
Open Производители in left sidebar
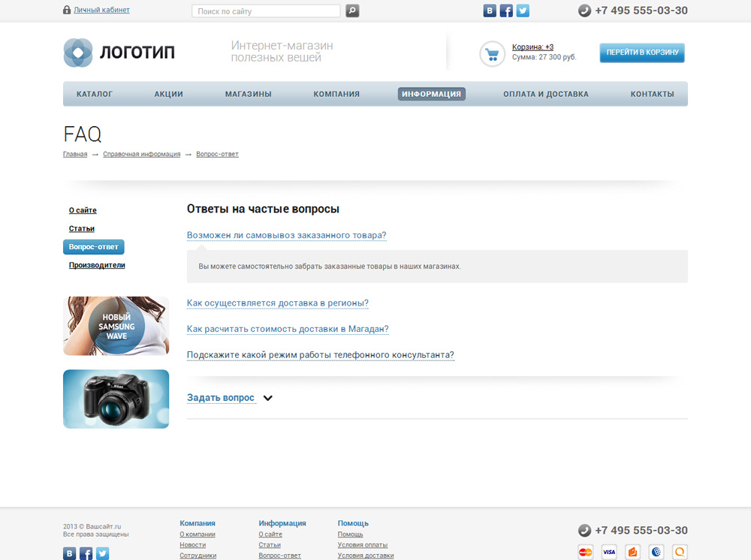(x=97, y=265)
